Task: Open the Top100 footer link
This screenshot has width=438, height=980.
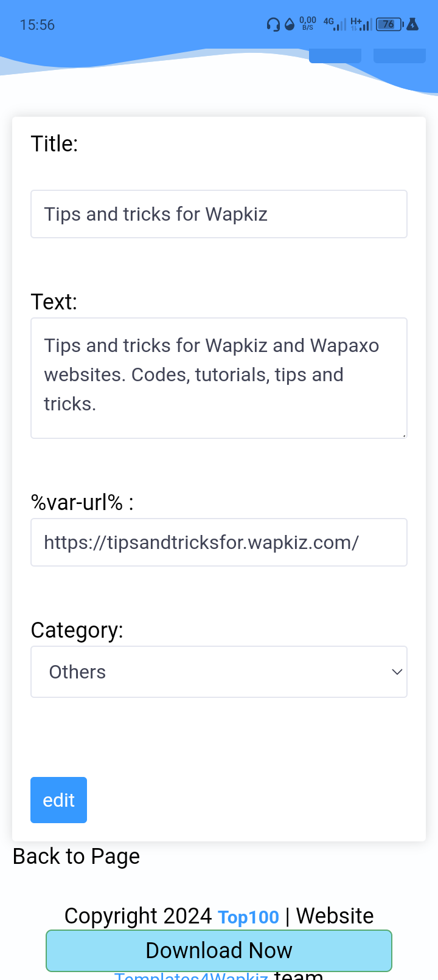Action: click(x=248, y=917)
